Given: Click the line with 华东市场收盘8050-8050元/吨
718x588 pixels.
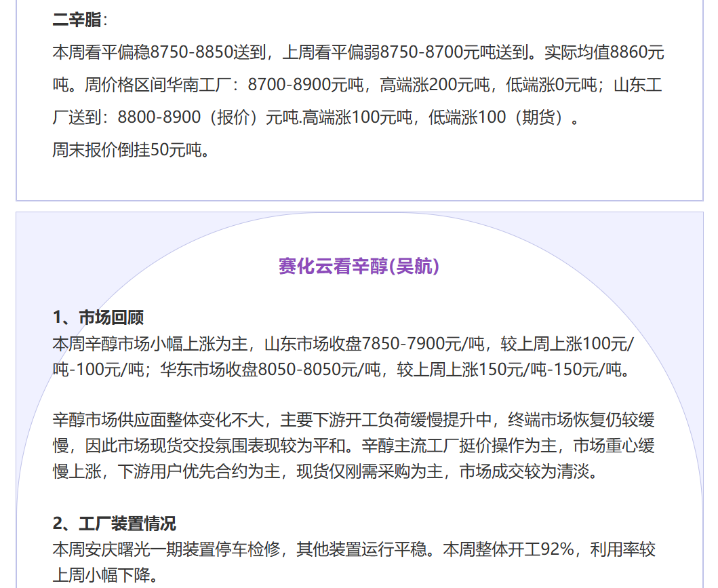Looking at the screenshot, I should [342, 369].
